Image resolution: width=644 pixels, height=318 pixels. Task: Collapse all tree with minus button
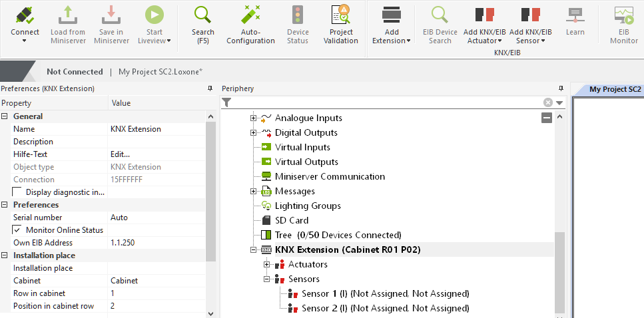547,118
